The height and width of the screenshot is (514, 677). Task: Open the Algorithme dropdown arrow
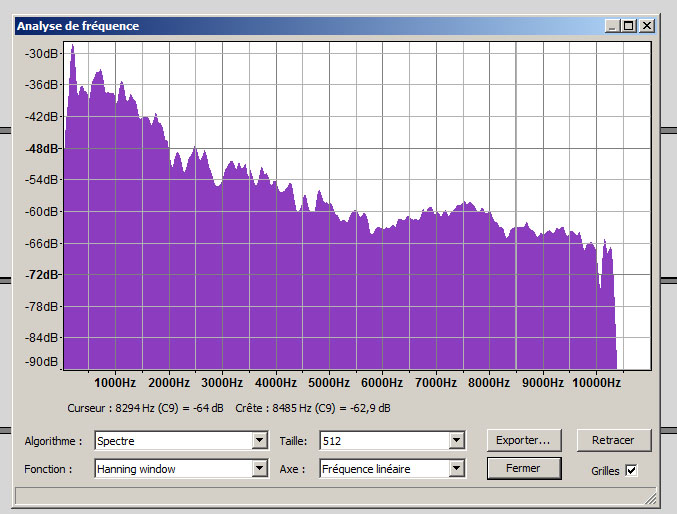(259, 441)
